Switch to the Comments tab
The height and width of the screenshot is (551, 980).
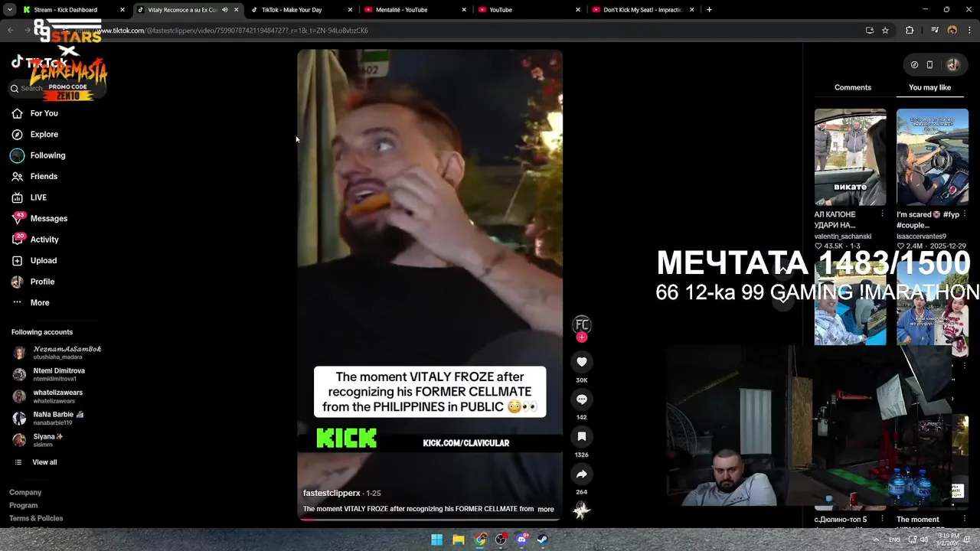853,87
